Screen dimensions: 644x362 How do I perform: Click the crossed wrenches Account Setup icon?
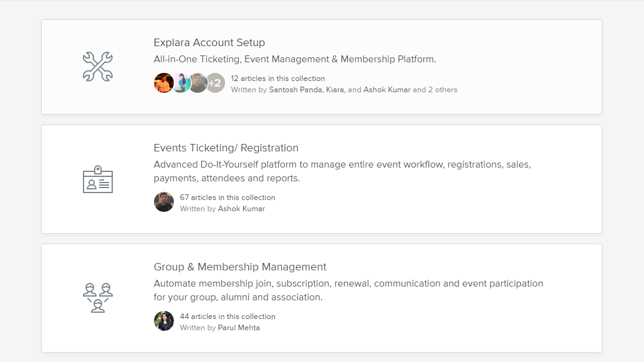pyautogui.click(x=98, y=67)
